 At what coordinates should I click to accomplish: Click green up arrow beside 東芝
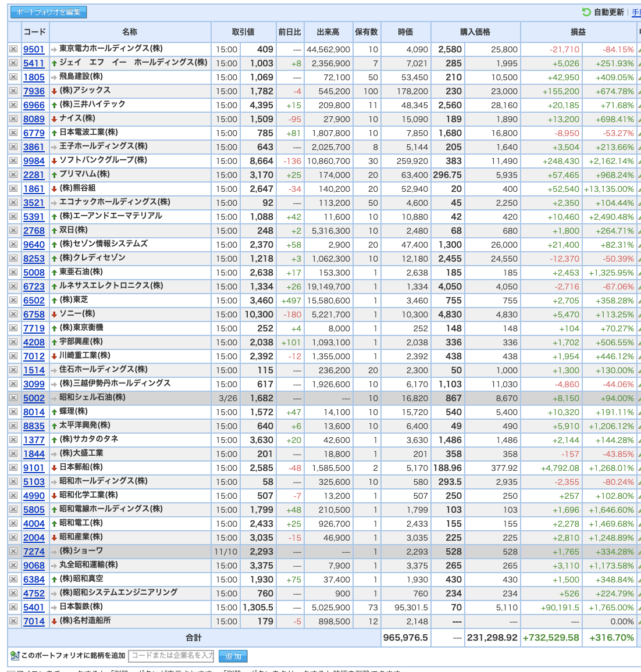(54, 301)
